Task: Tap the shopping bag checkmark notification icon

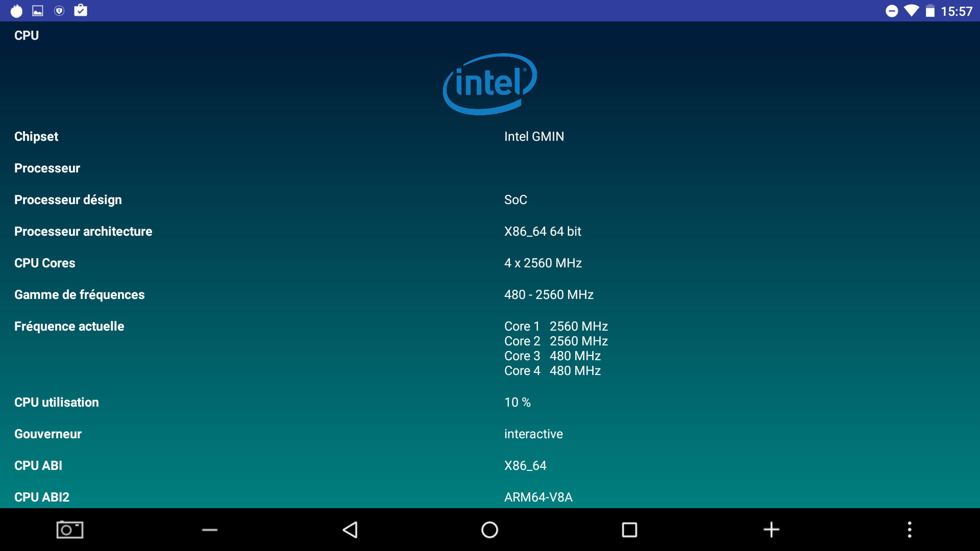Action: pos(81,10)
